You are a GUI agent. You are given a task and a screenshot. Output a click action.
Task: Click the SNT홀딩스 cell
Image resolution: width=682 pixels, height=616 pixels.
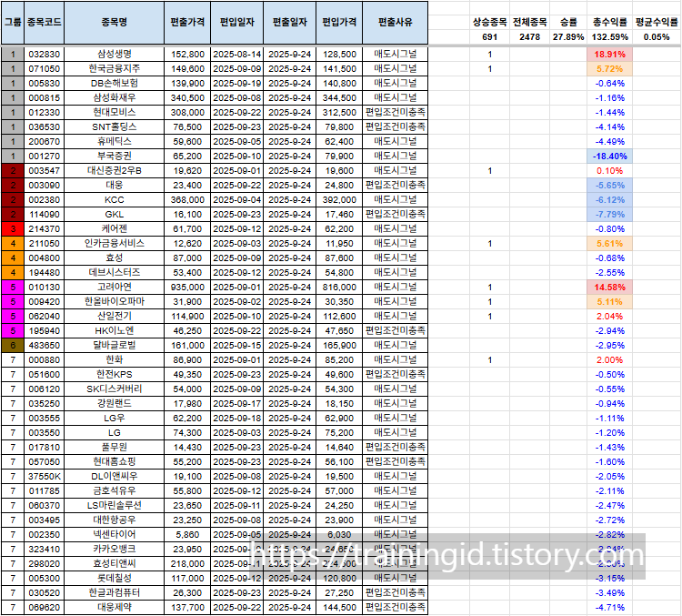click(115, 126)
